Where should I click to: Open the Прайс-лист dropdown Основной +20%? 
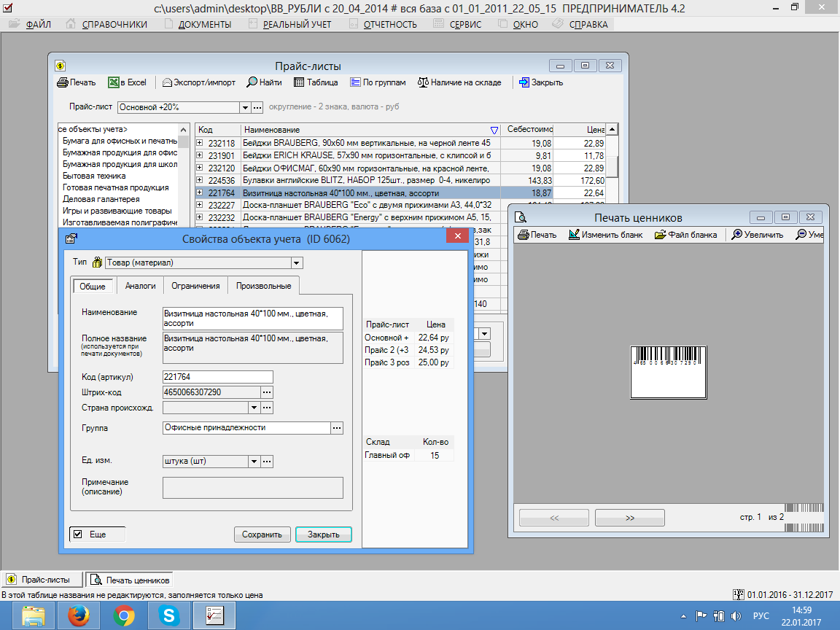245,108
